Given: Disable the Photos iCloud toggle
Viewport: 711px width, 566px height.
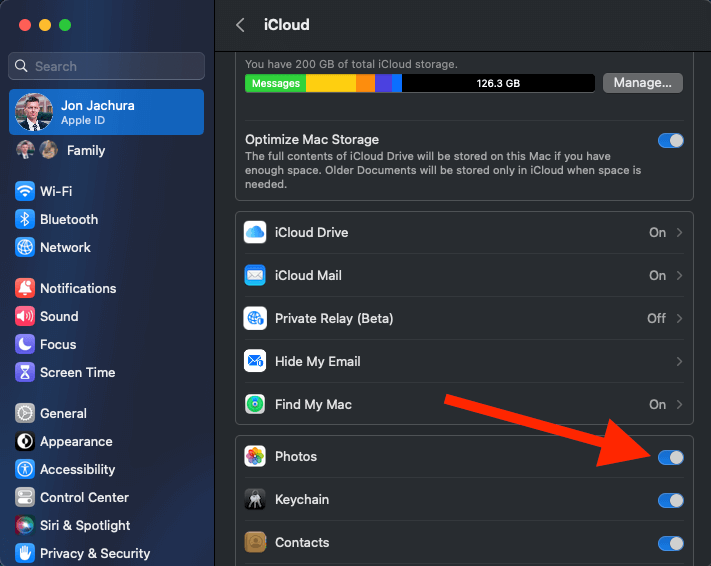Looking at the screenshot, I should pos(671,457).
